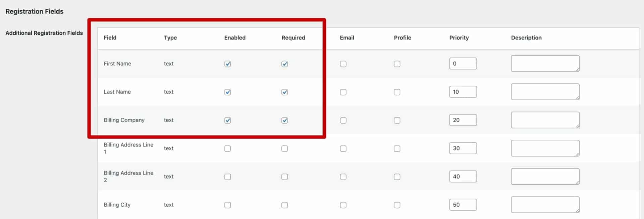The image size is (644, 219).
Task: Toggle Email for Billing Address Line 2
Action: tap(343, 176)
